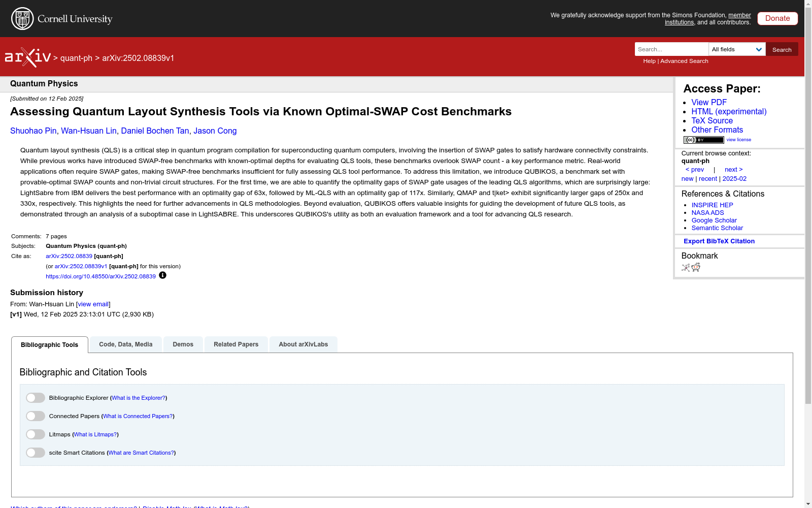Click the vertical page scrollbar thumb

(x=808, y=206)
